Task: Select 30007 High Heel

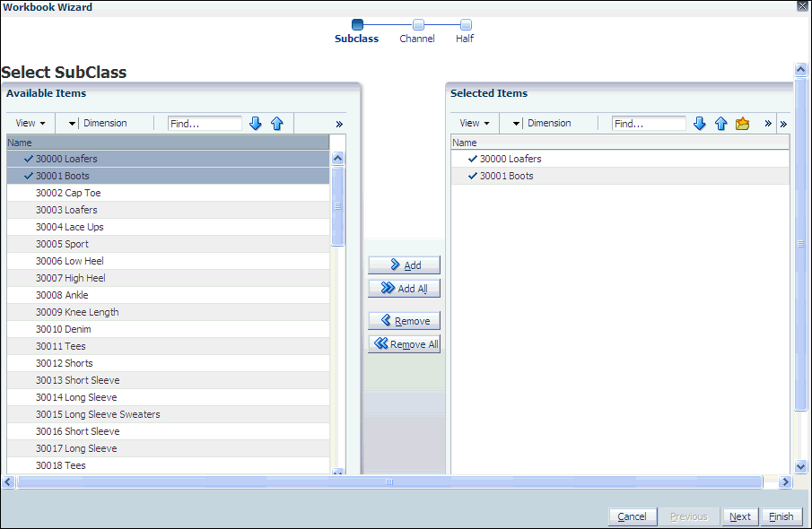Action: [x=169, y=279]
